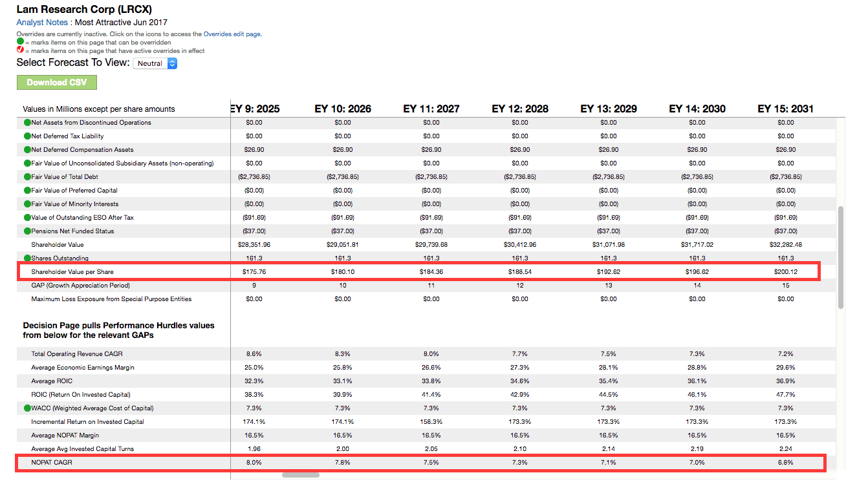
Task: Click green override icon for Net Assets from Discontinued Operations
Action: point(27,123)
